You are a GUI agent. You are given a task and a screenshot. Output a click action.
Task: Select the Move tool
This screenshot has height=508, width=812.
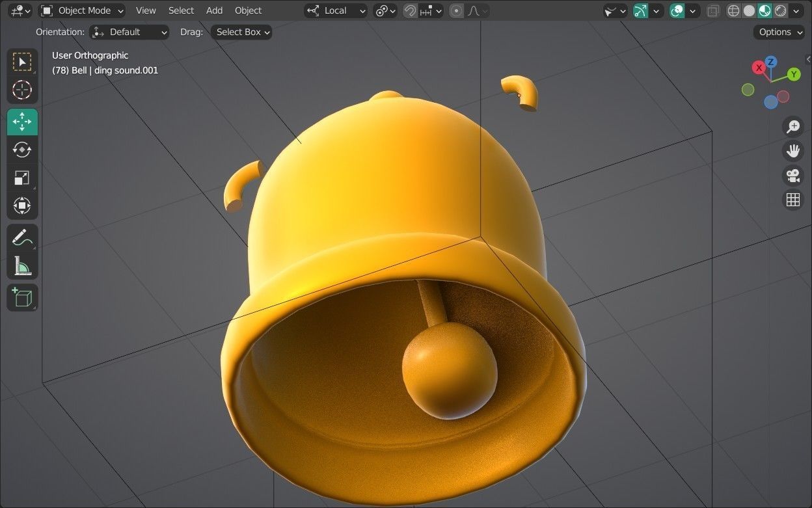coord(22,122)
